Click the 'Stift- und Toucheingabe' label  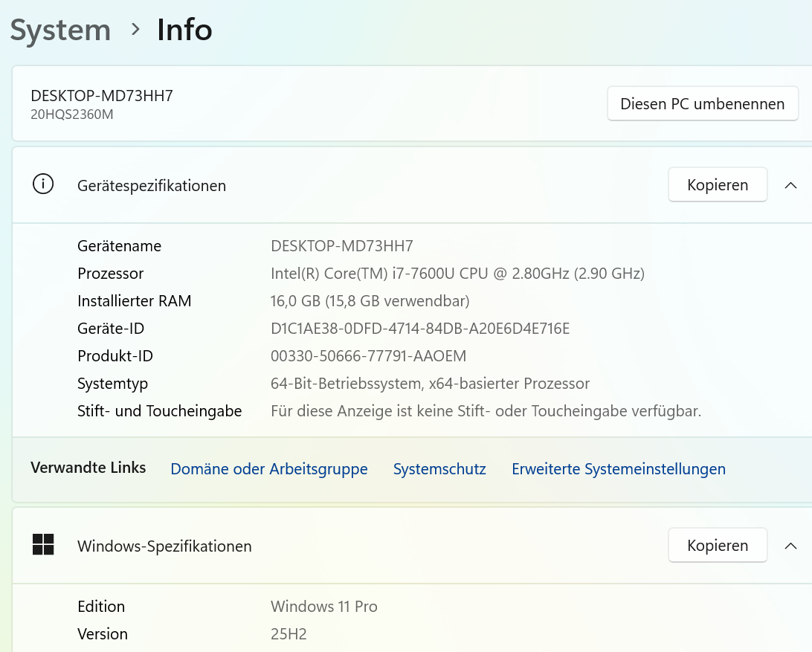click(x=159, y=410)
